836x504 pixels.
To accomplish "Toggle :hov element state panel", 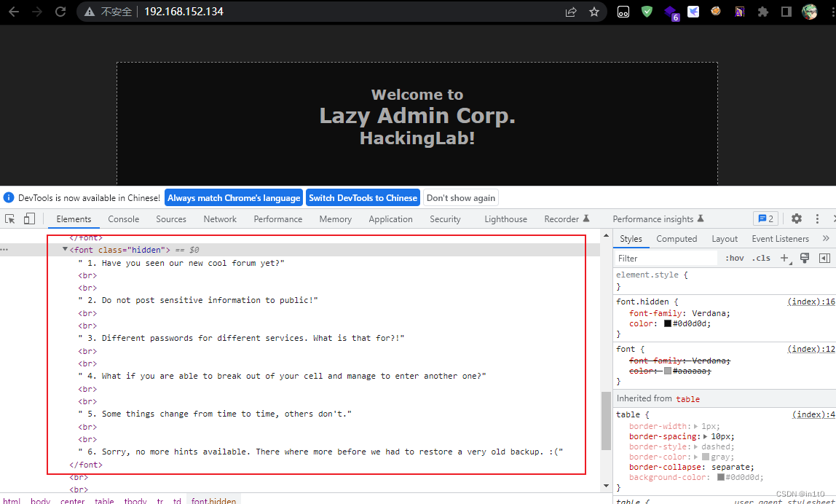I will tap(734, 258).
